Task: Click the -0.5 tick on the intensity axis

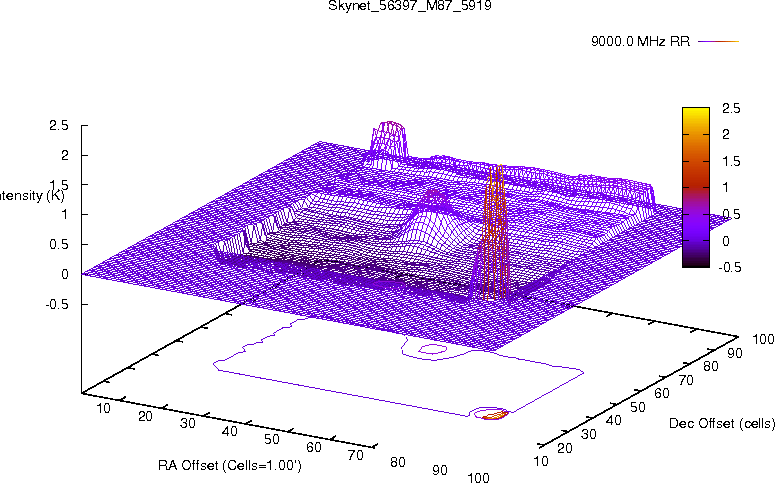Action: coord(57,305)
